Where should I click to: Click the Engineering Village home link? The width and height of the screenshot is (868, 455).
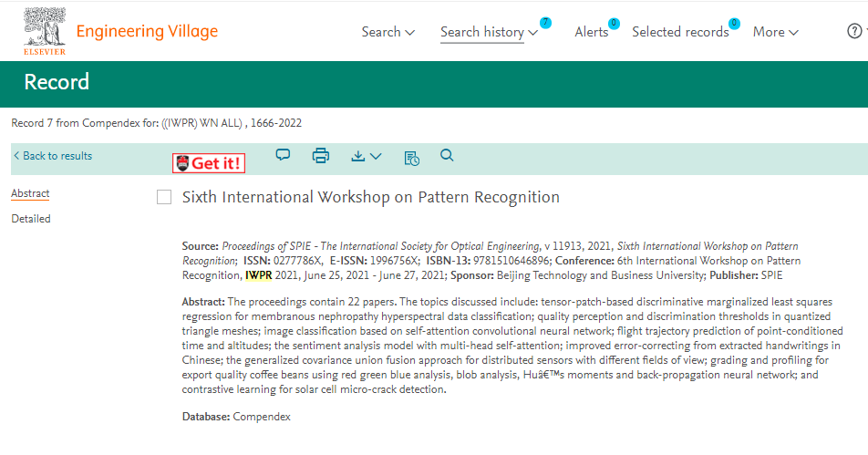pyautogui.click(x=147, y=32)
